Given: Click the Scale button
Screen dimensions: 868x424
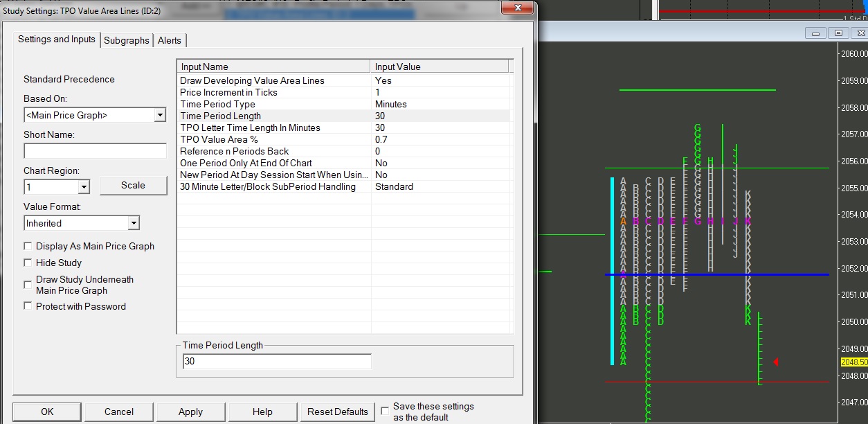Looking at the screenshot, I should coord(133,185).
